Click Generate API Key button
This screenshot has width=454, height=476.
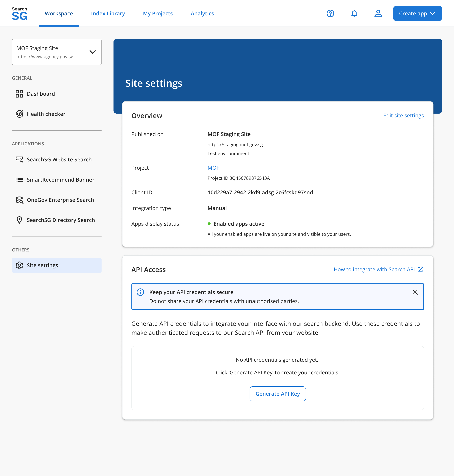278,394
